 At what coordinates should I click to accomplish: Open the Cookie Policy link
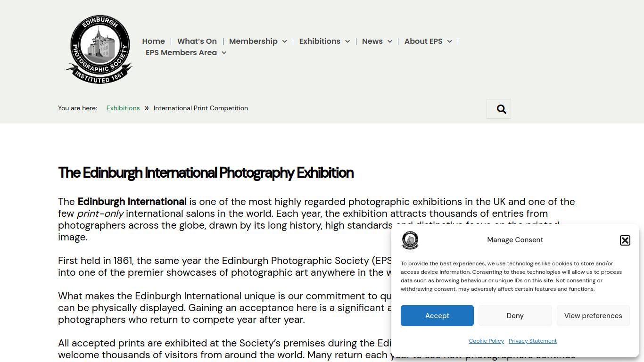pyautogui.click(x=487, y=341)
